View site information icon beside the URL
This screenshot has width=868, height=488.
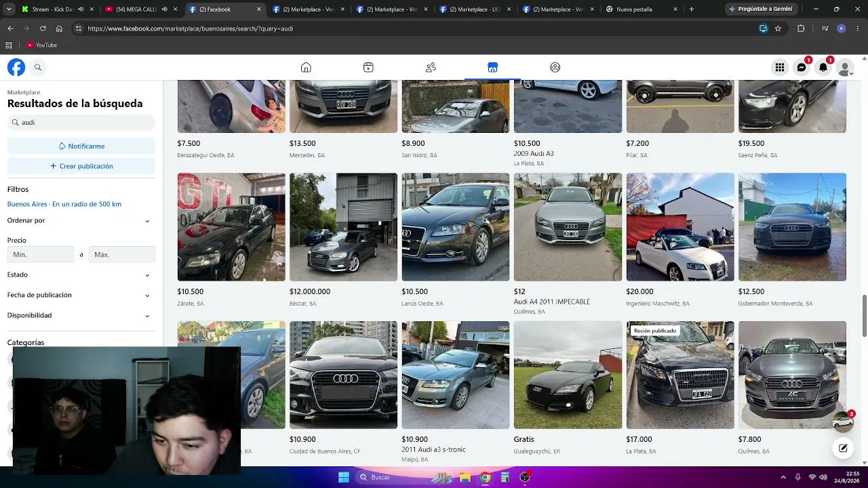[x=78, y=28]
